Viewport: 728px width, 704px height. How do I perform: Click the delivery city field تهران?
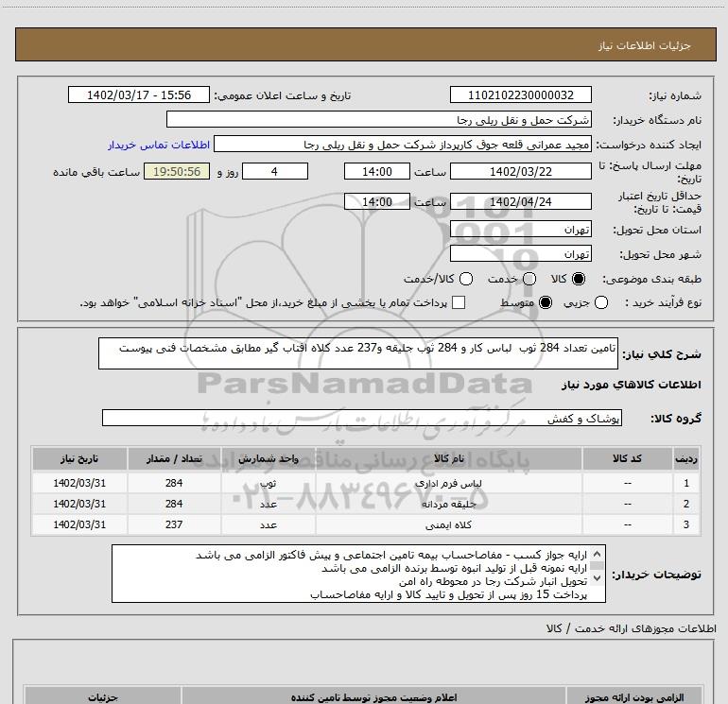point(520,254)
